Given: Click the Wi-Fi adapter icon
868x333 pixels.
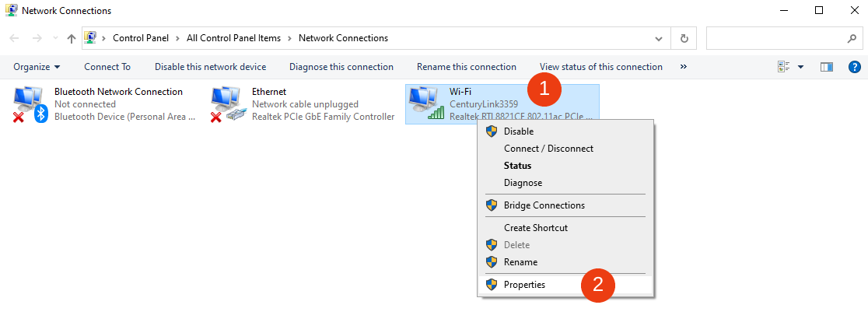Looking at the screenshot, I should [425, 104].
